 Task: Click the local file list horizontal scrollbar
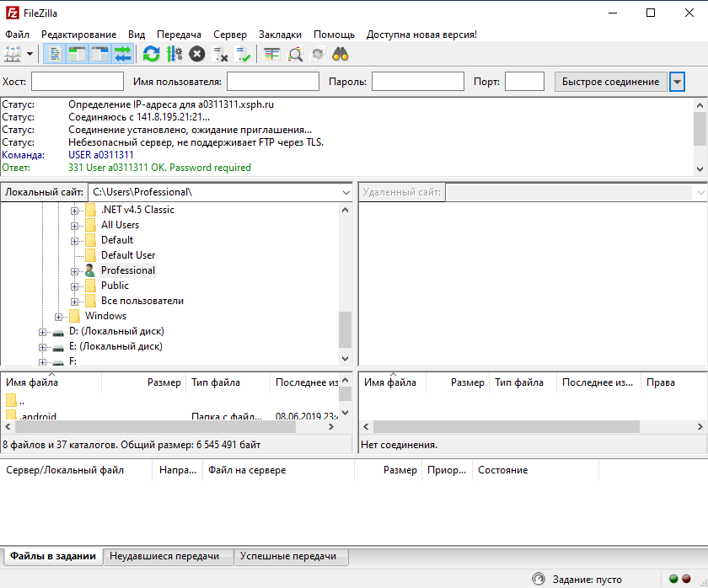click(x=156, y=427)
